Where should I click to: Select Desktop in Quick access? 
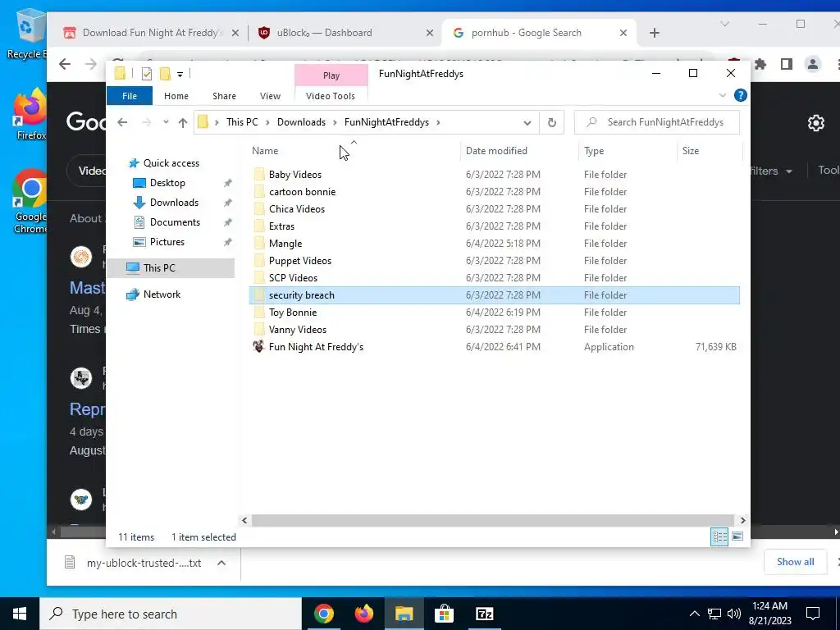167,183
